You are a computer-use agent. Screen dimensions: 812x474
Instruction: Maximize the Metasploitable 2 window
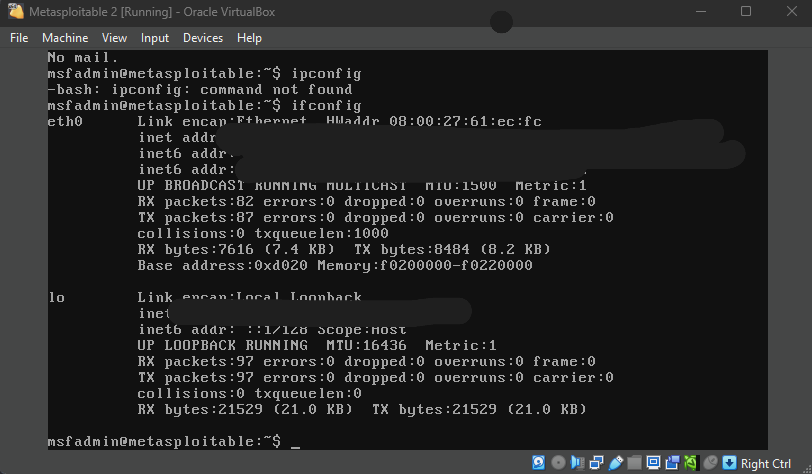746,11
